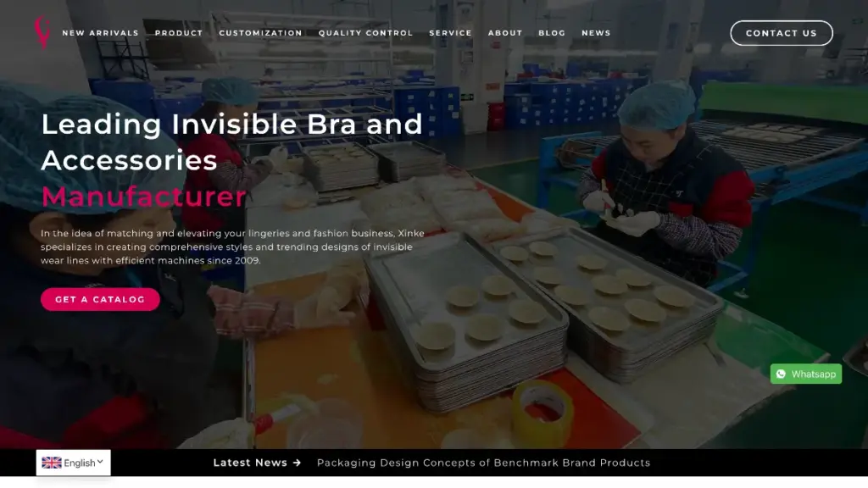This screenshot has width=868, height=488.
Task: Open the green Whatsapp chat button
Action: 806,374
